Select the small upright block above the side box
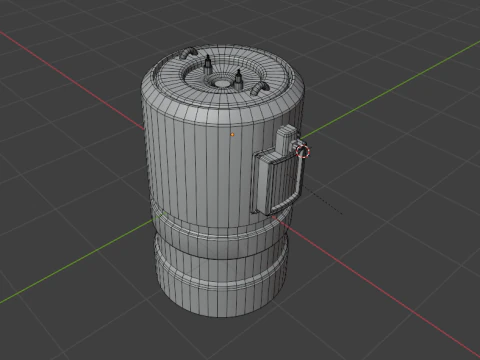 pos(286,139)
